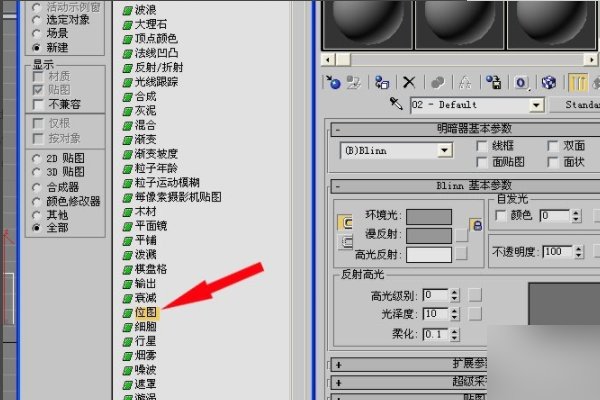The width and height of the screenshot is (600, 400).
Task: Select the 位图 map type
Action: pyautogui.click(x=146, y=312)
